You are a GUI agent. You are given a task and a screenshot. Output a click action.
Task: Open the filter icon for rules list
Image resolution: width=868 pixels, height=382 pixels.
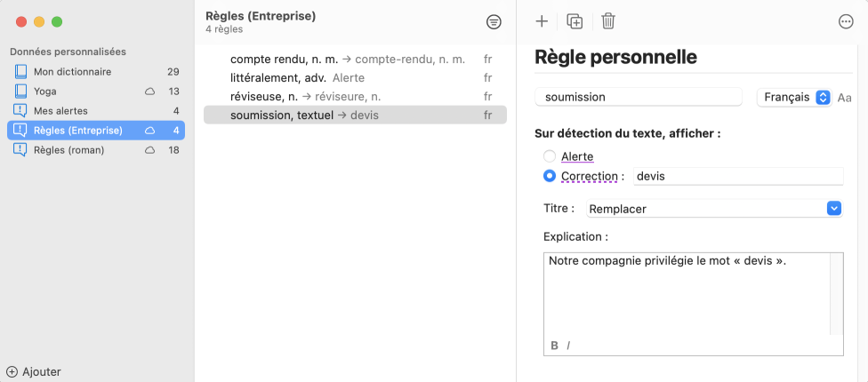[494, 22]
